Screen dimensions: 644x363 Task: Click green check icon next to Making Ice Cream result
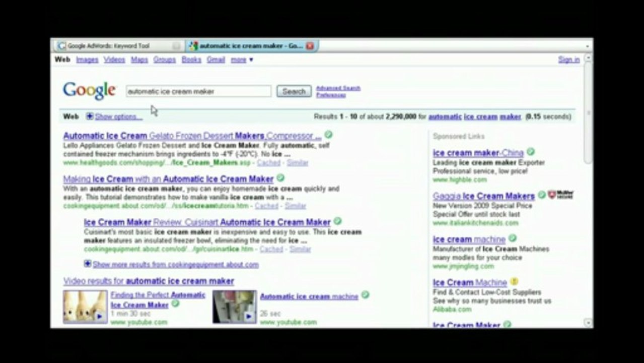pos(280,178)
